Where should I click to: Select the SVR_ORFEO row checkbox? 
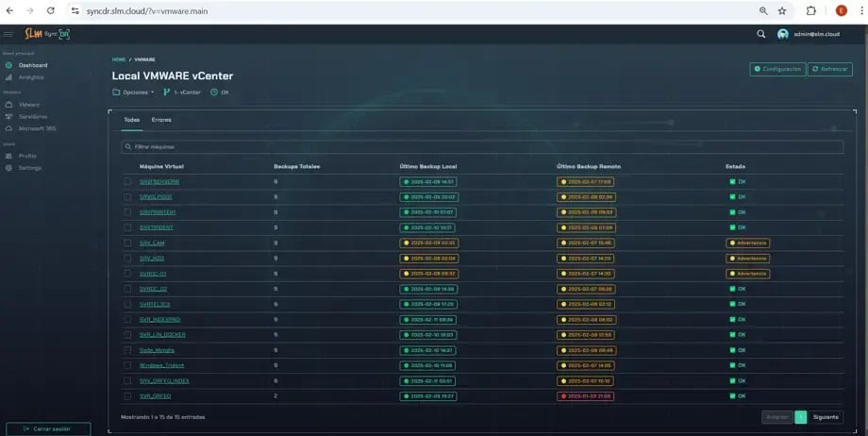click(x=127, y=395)
